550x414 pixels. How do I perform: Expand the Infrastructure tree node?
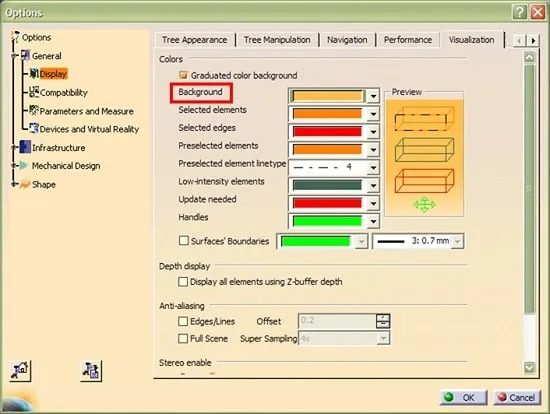click(x=14, y=147)
